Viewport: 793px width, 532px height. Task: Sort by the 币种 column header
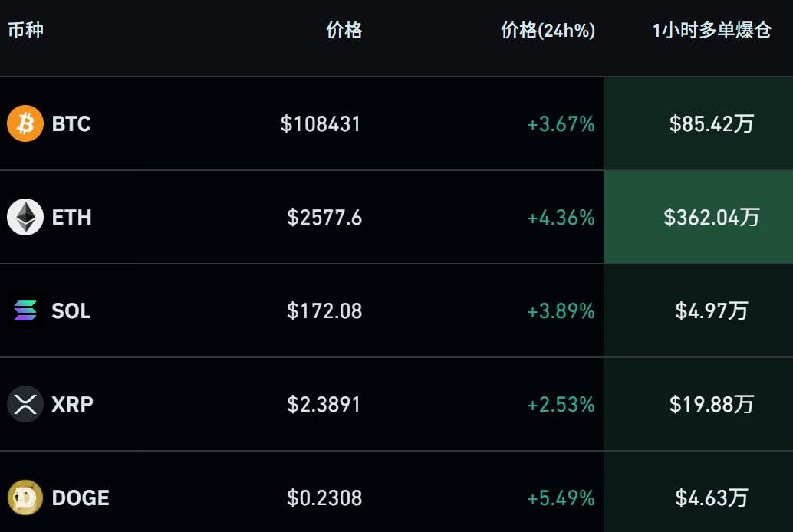pyautogui.click(x=25, y=31)
